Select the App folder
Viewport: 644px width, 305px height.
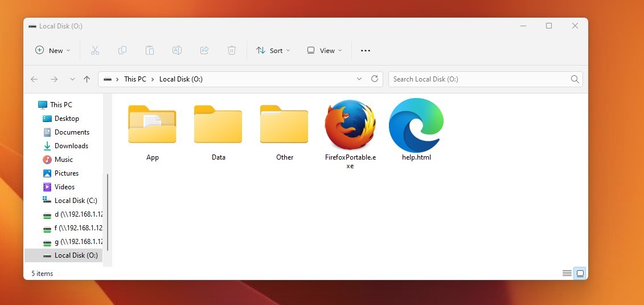click(153, 133)
